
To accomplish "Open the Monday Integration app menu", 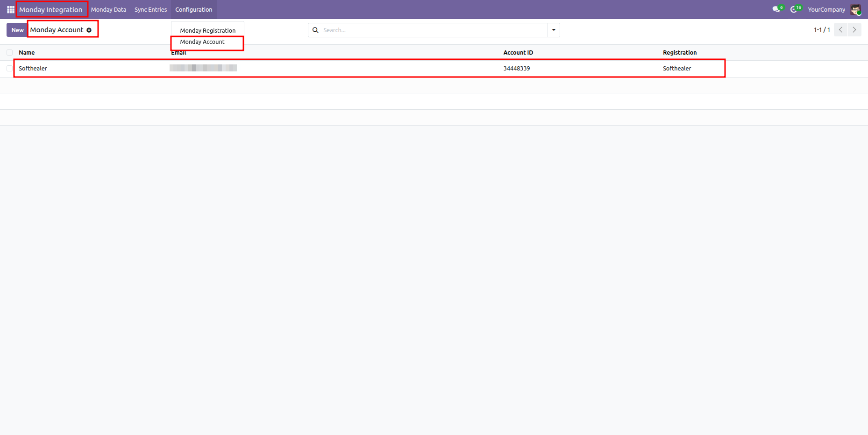I will 51,9.
